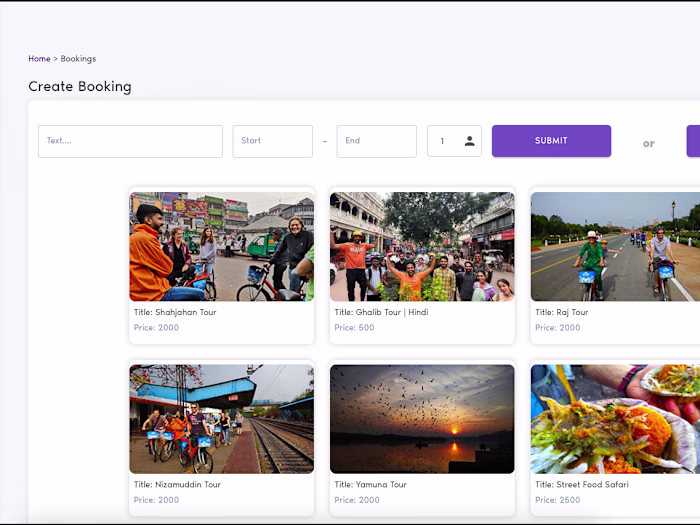Select the Street Food Safari photo
The width and height of the screenshot is (700, 525).
point(615,419)
